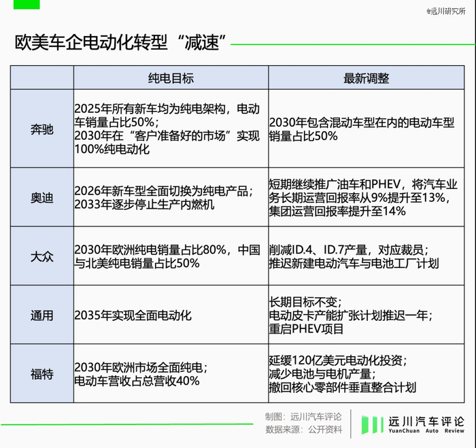Image resolution: width=476 pixels, height=448 pixels.
Task: Select the 福特 row label
Action: tap(42, 374)
